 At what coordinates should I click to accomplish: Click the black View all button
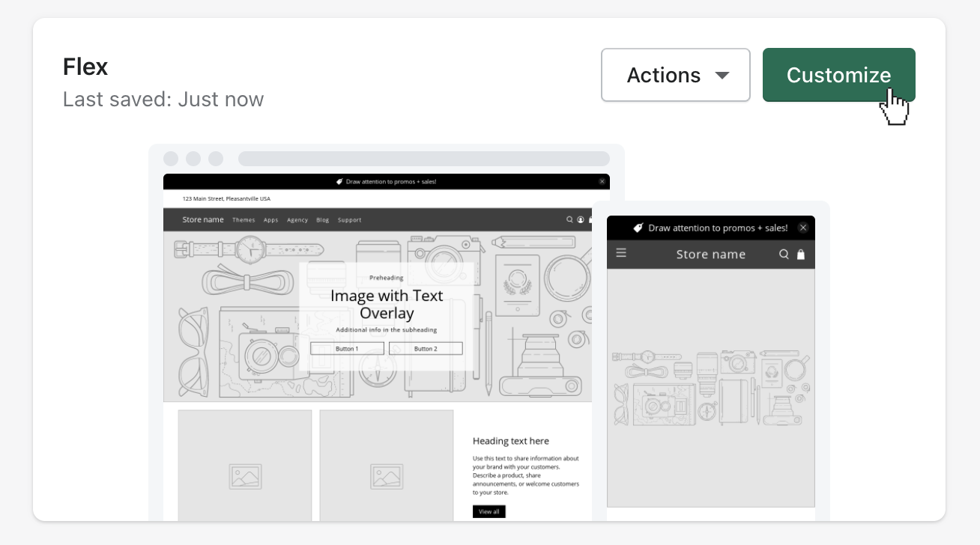click(x=489, y=511)
